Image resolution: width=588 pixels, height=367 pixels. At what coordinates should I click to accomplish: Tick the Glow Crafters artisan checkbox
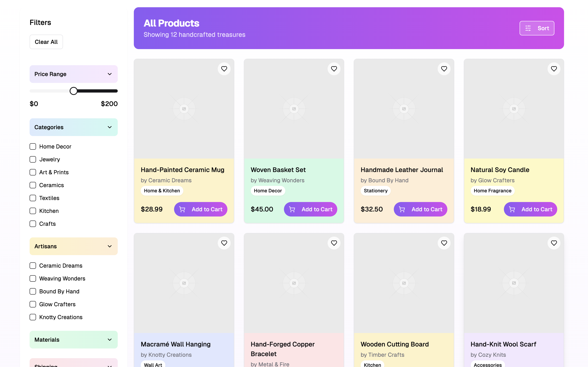(x=33, y=304)
